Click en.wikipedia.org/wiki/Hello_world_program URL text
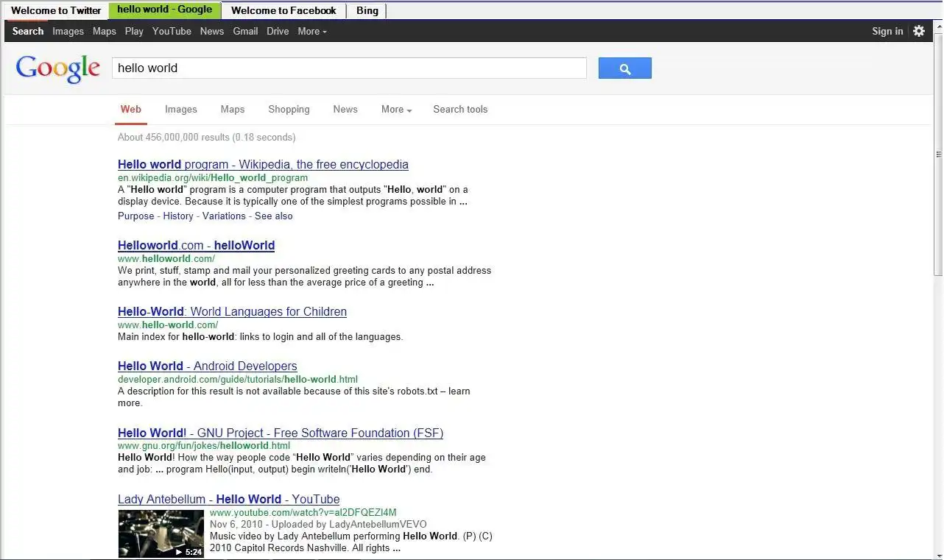The width and height of the screenshot is (944, 560). (213, 177)
